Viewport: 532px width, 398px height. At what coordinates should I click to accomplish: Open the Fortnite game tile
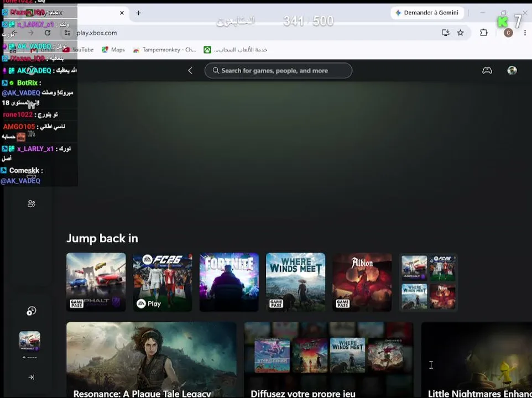click(229, 282)
